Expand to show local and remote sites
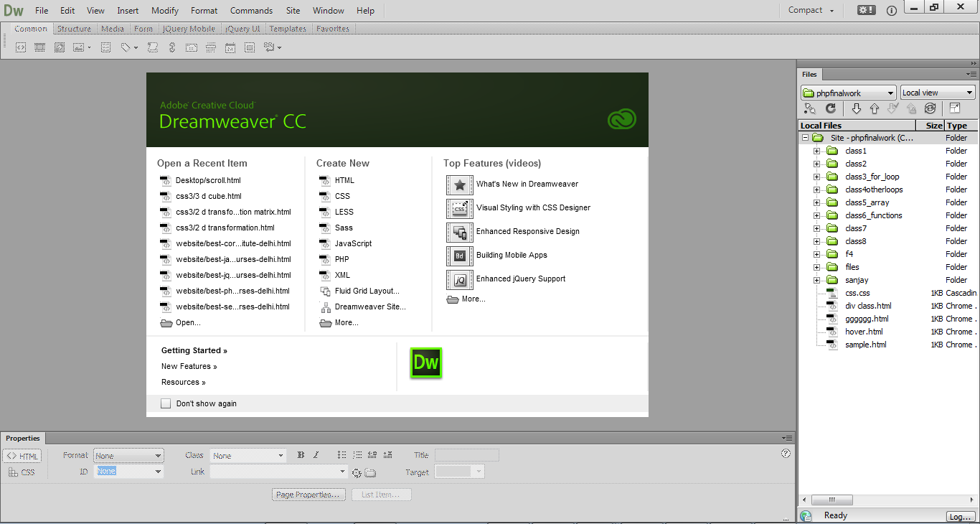 pos(955,108)
